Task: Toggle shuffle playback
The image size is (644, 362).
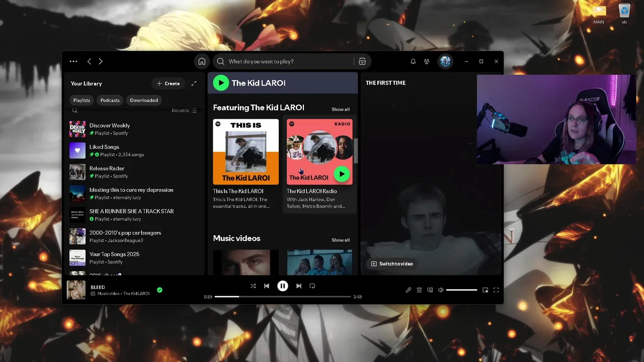Action: pos(253,286)
